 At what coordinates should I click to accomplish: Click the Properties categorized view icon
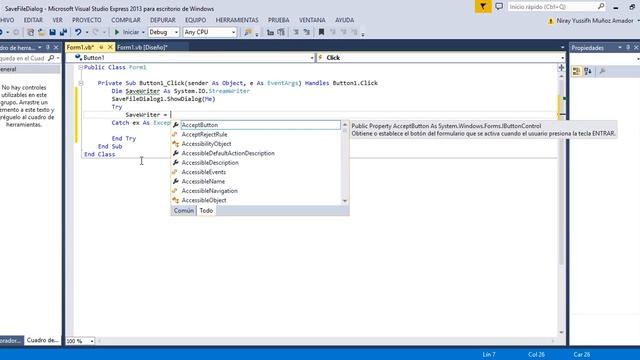pos(576,71)
